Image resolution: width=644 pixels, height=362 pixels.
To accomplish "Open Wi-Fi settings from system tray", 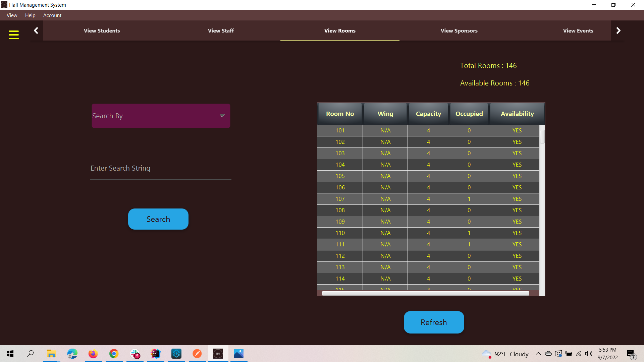I will point(579,354).
